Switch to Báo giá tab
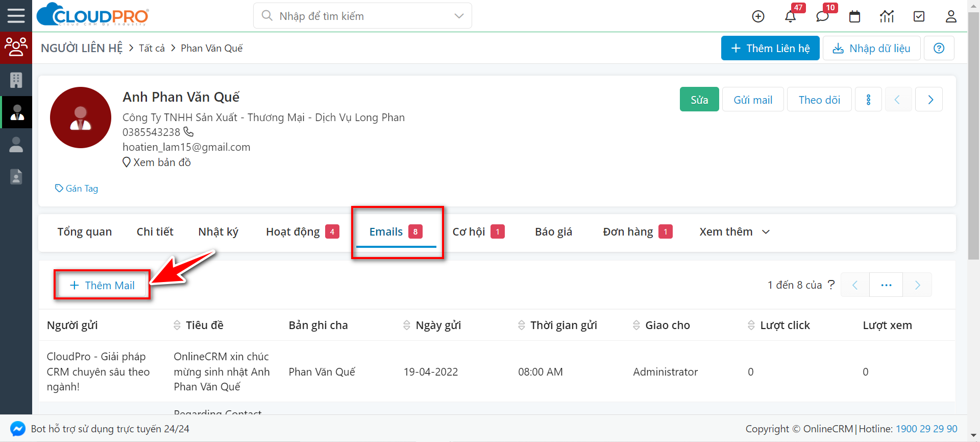The image size is (980, 442). click(554, 232)
